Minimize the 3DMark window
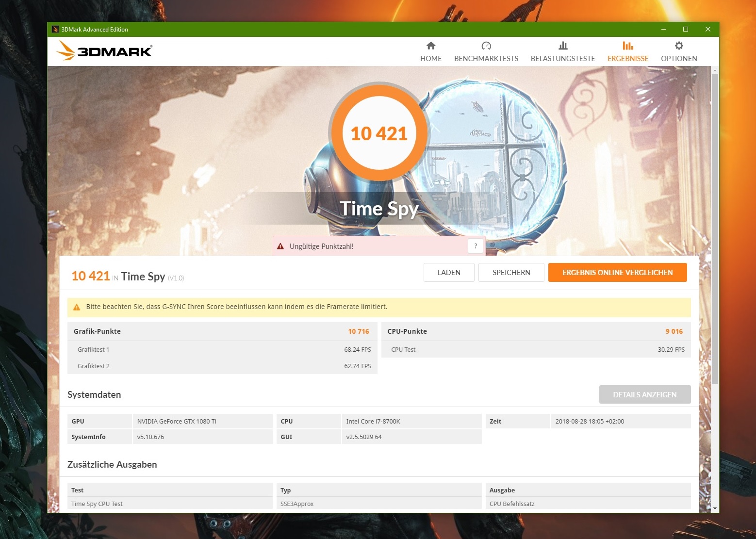The height and width of the screenshot is (539, 756). 663,29
